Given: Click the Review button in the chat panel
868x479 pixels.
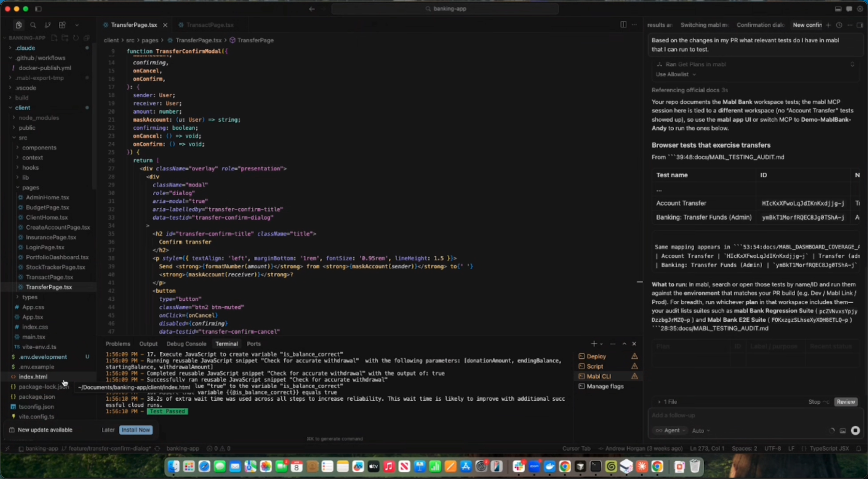Looking at the screenshot, I should [x=846, y=402].
